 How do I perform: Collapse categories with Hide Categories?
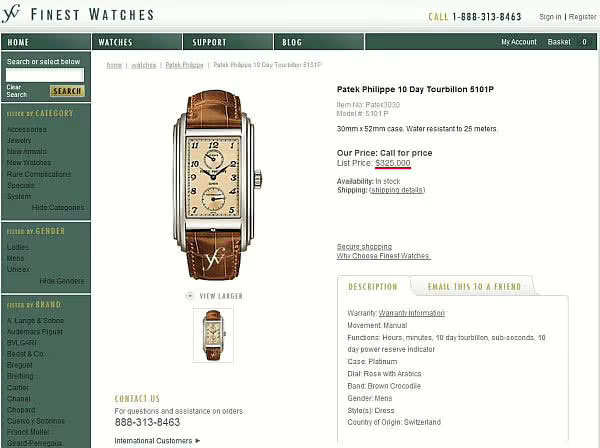point(58,207)
